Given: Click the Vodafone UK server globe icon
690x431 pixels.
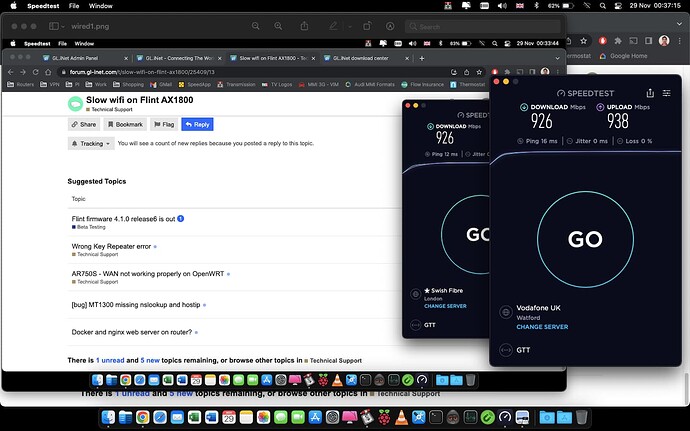Looking at the screenshot, I should 506,312.
